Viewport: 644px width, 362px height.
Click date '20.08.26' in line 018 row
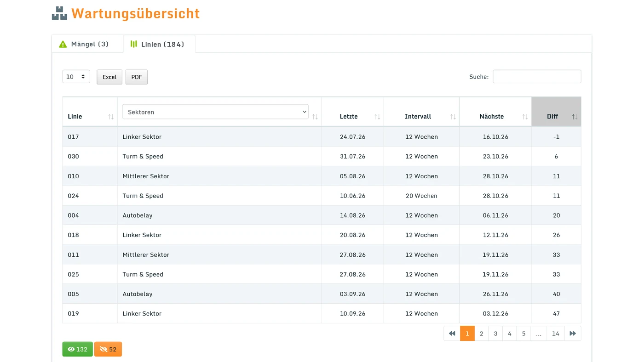pos(353,235)
